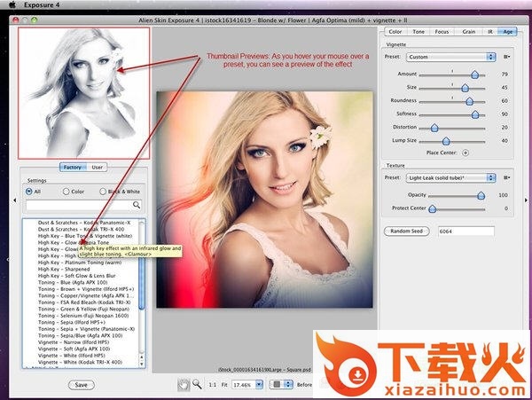Select the Factory presets tab
The image size is (532, 400).
[x=73, y=168]
